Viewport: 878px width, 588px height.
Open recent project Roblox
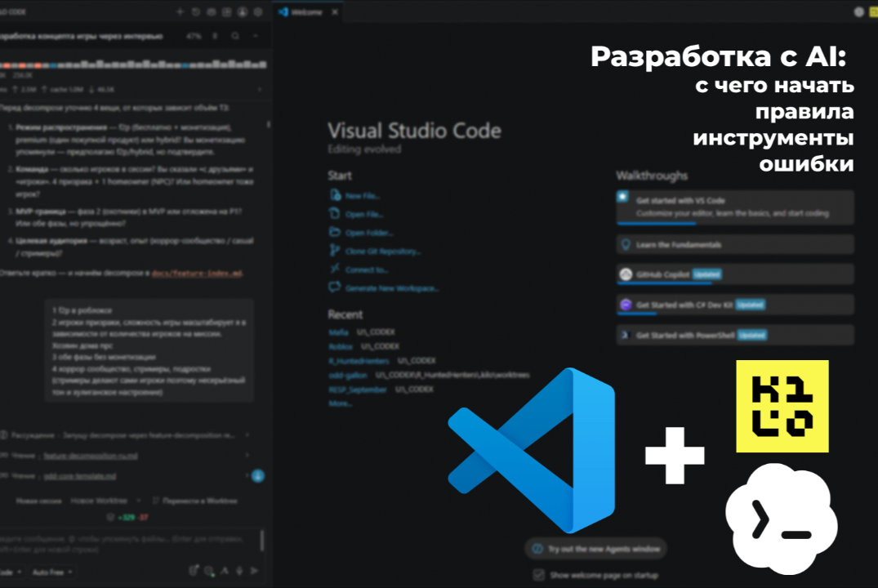point(341,346)
